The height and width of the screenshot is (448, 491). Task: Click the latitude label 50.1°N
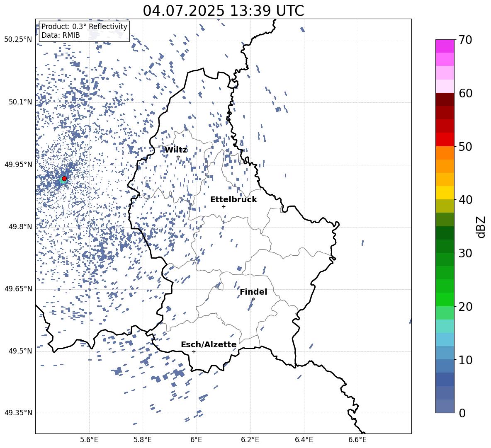20,102
